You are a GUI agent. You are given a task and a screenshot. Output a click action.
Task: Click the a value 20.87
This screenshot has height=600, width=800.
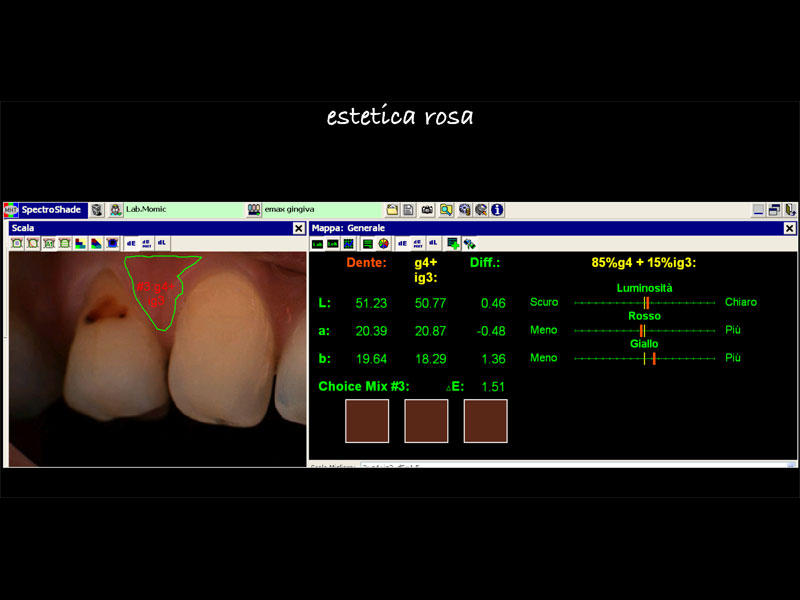point(431,332)
